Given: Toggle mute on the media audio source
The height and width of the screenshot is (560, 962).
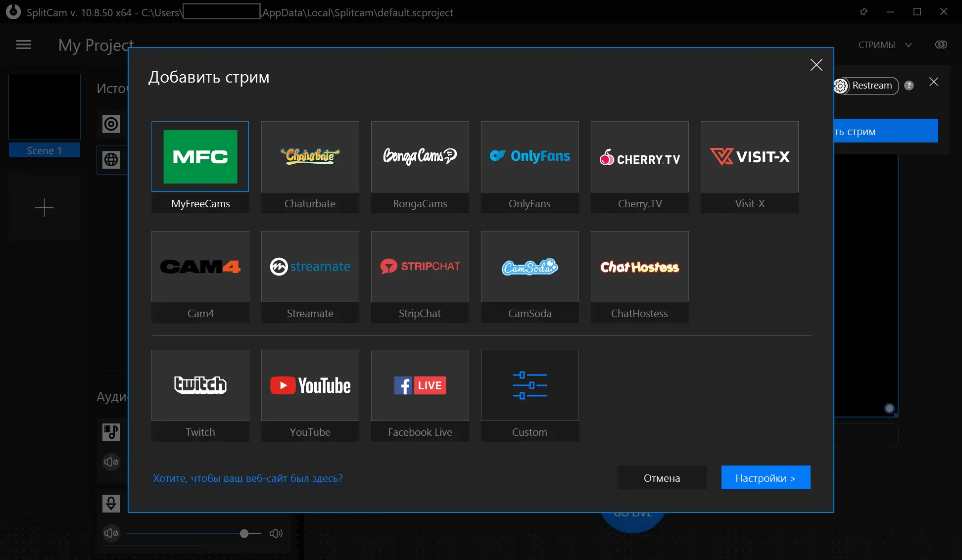Looking at the screenshot, I should pyautogui.click(x=111, y=462).
